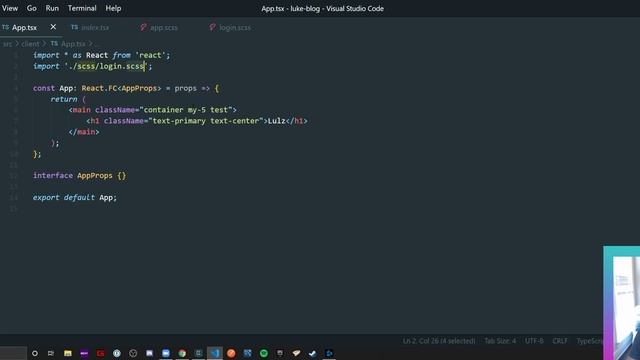Change Tab Size: 4 indentation setting

(500, 340)
